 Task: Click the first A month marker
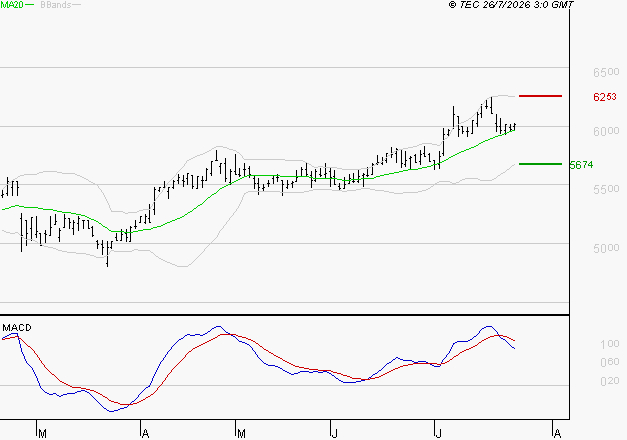pyautogui.click(x=146, y=433)
